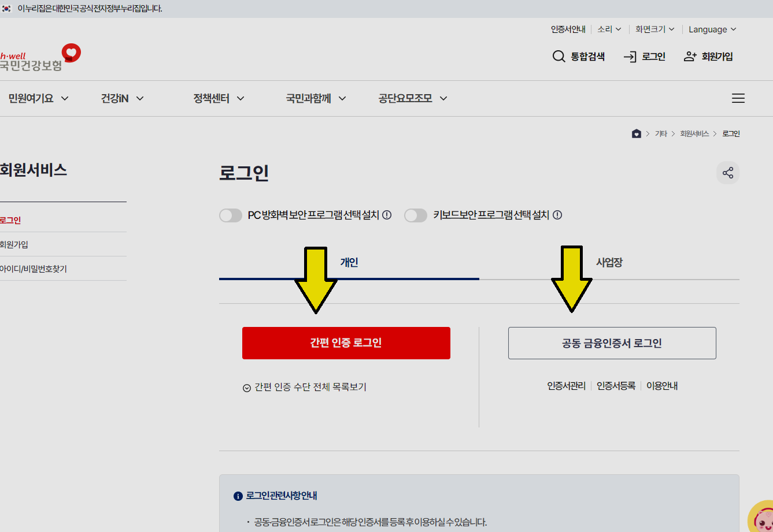This screenshot has height=532, width=773.
Task: Click the 로그인 arrow icon in top bar
Action: tap(630, 56)
